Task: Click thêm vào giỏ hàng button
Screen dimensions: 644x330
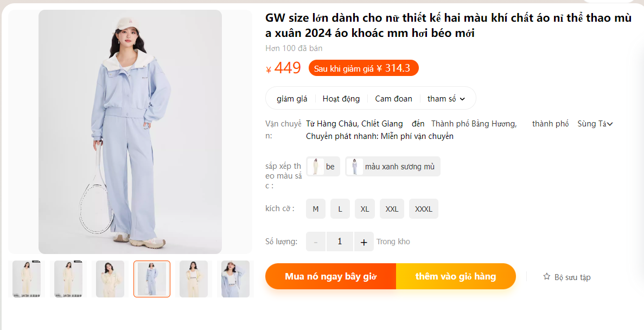Action: click(x=456, y=276)
